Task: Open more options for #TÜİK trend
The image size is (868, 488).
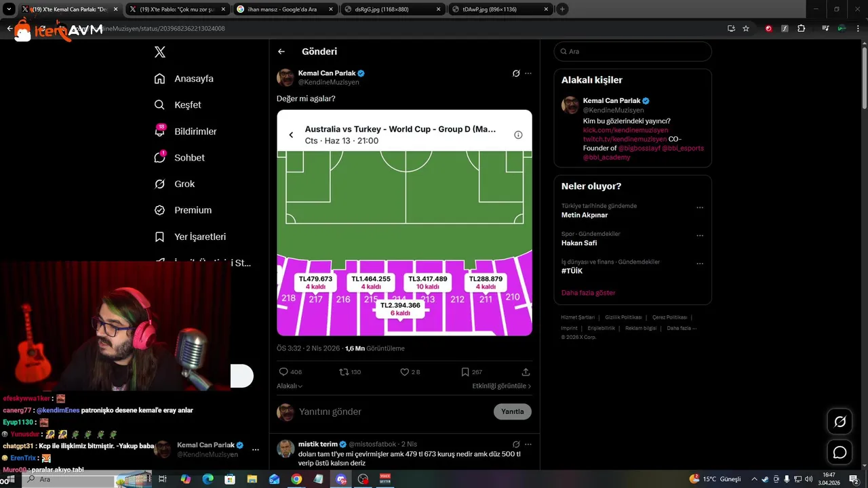Action: [x=700, y=264]
